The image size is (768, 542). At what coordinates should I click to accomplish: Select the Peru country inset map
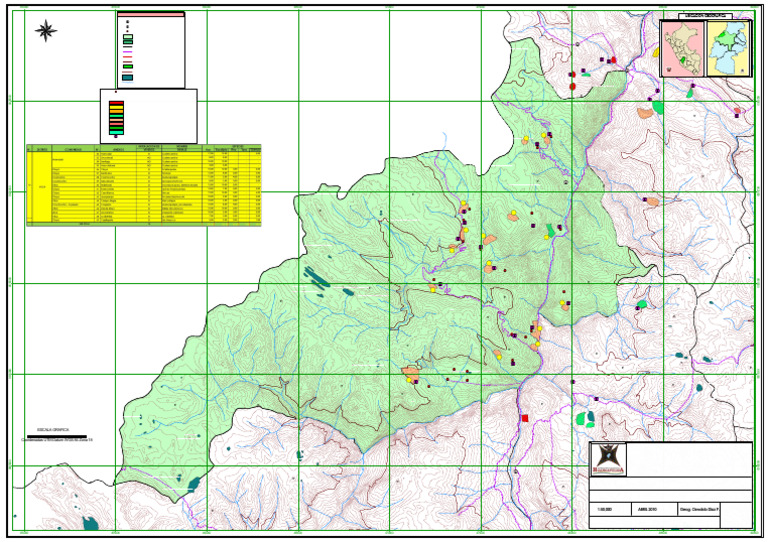(682, 49)
